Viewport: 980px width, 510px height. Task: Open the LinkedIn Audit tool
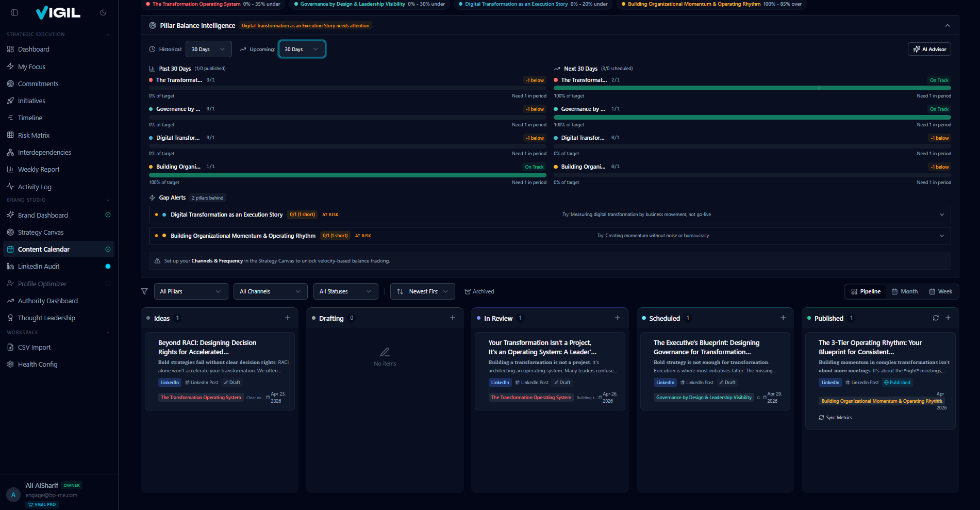point(39,266)
